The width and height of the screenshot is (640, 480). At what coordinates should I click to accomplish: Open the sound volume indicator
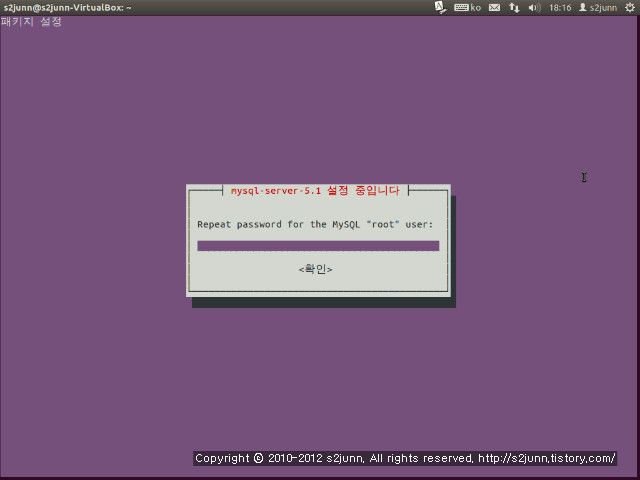534,7
